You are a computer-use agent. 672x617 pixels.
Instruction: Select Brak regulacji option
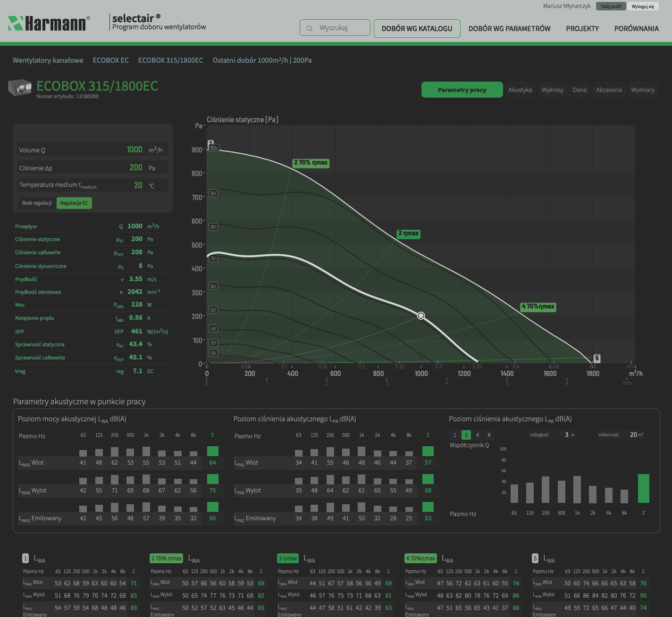coord(37,203)
